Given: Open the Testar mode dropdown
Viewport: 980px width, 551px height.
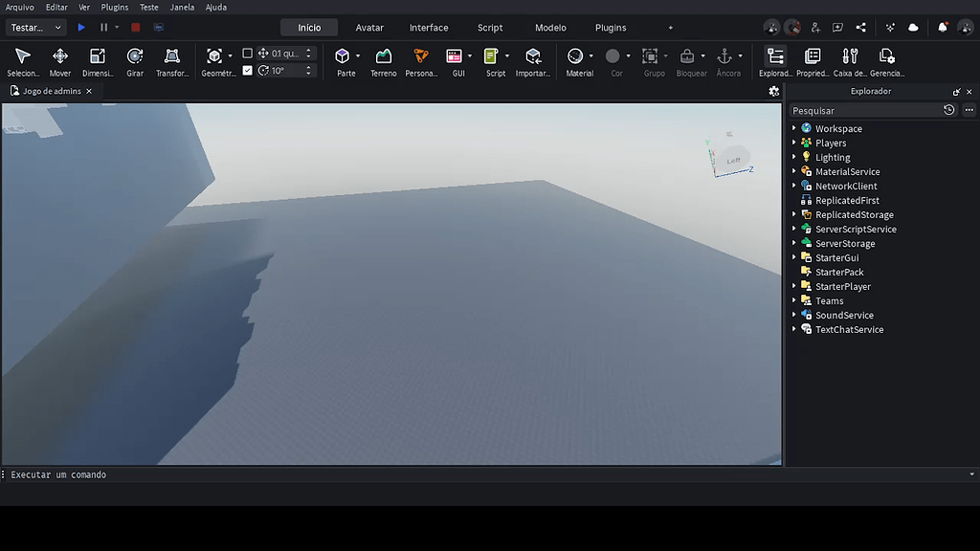Looking at the screenshot, I should pyautogui.click(x=35, y=28).
